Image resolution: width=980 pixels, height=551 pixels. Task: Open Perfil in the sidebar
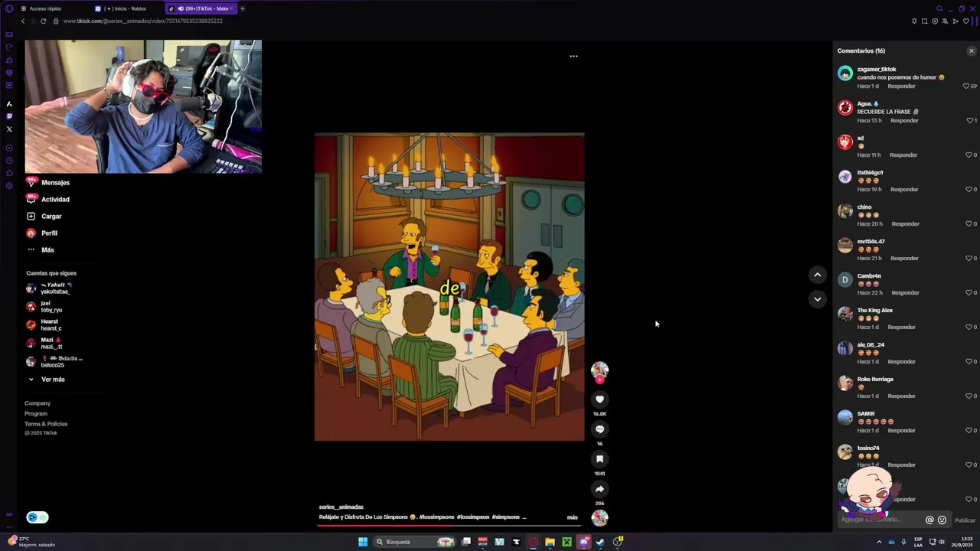tap(49, 233)
